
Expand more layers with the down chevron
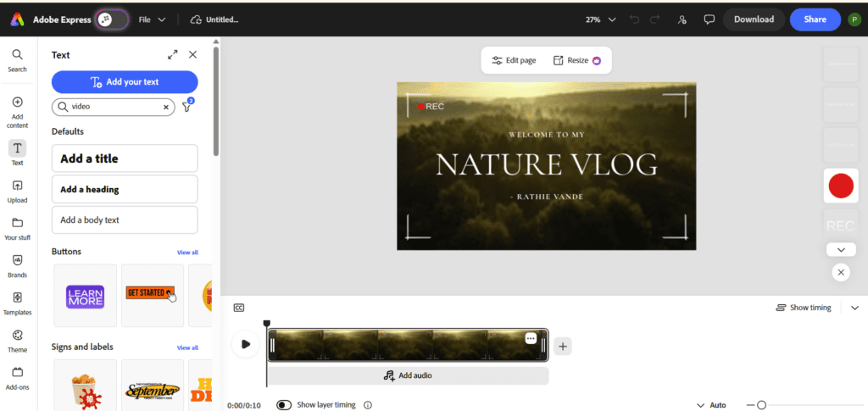(x=841, y=249)
